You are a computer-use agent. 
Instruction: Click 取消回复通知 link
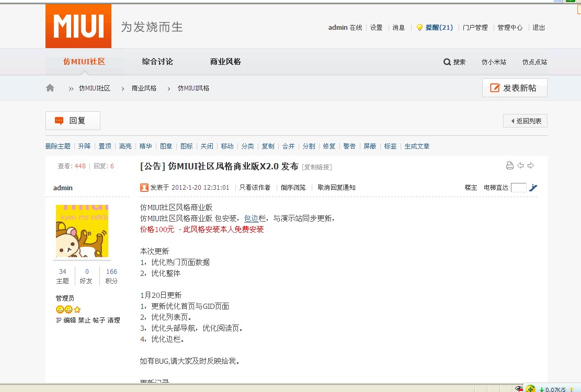coord(336,188)
